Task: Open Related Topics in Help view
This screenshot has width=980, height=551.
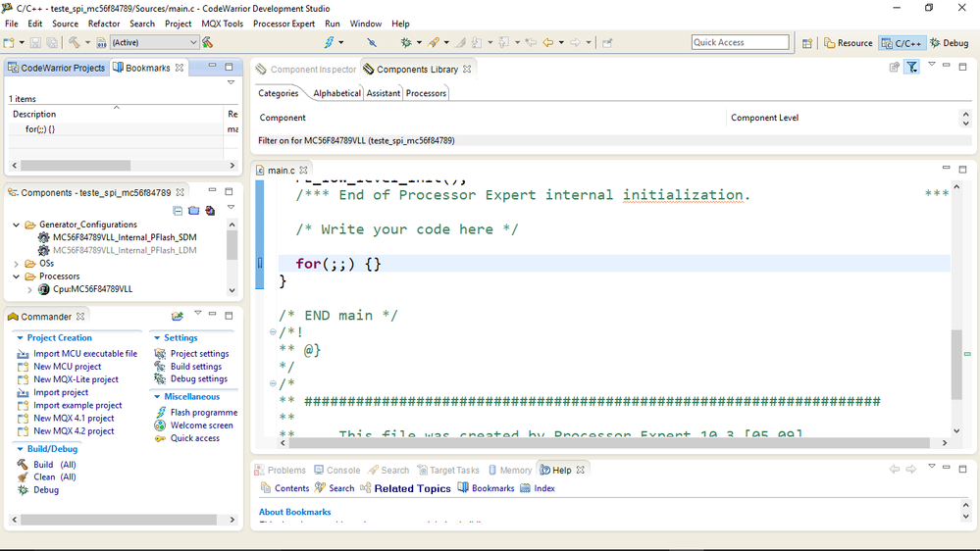Action: tap(412, 488)
